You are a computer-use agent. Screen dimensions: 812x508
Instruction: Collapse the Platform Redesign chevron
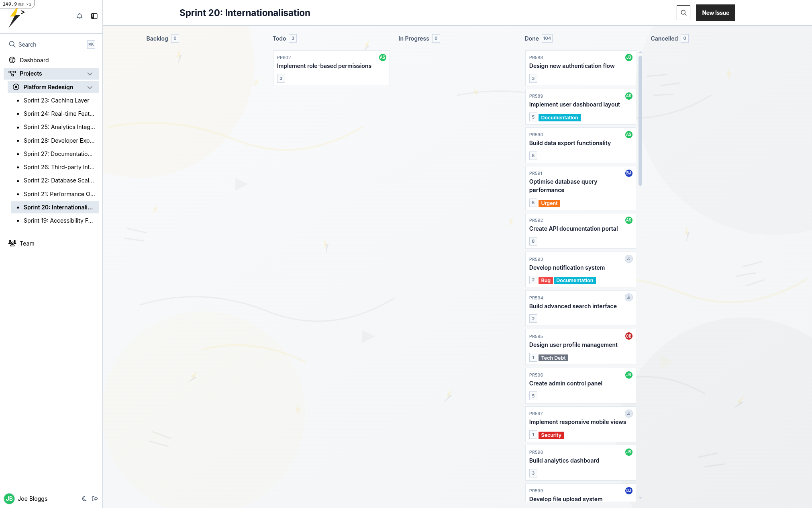90,87
